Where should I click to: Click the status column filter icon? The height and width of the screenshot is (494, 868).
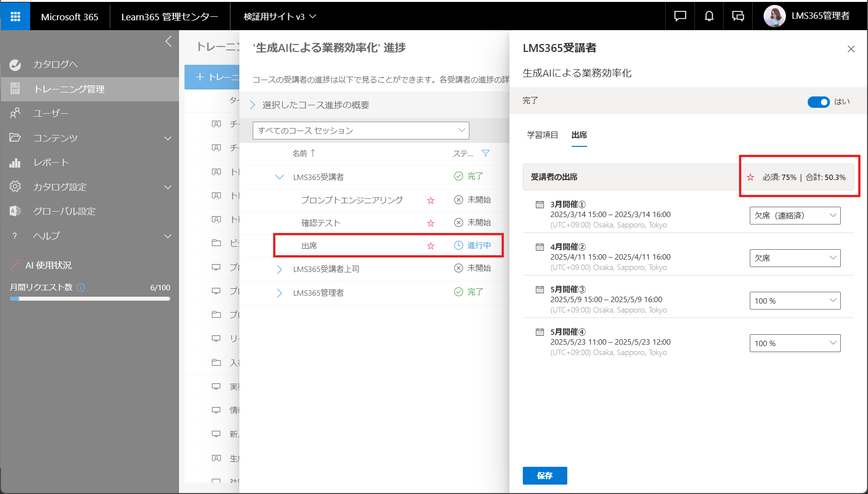pos(486,153)
